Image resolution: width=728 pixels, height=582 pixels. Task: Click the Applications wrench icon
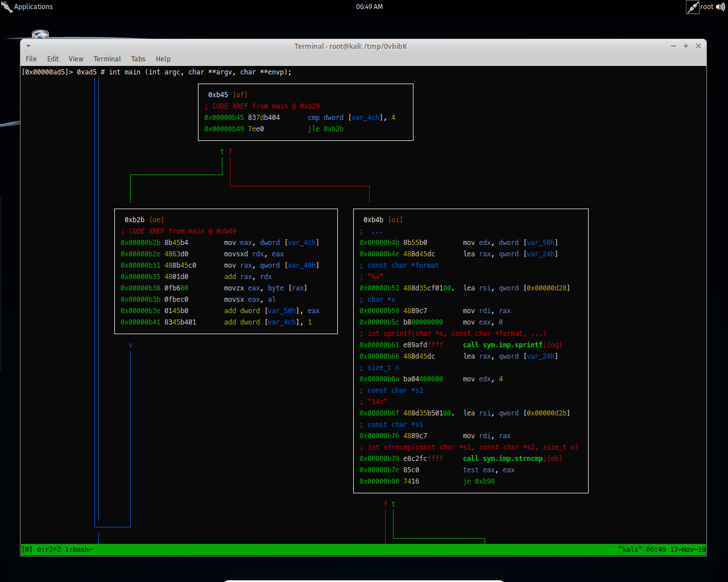click(x=7, y=7)
